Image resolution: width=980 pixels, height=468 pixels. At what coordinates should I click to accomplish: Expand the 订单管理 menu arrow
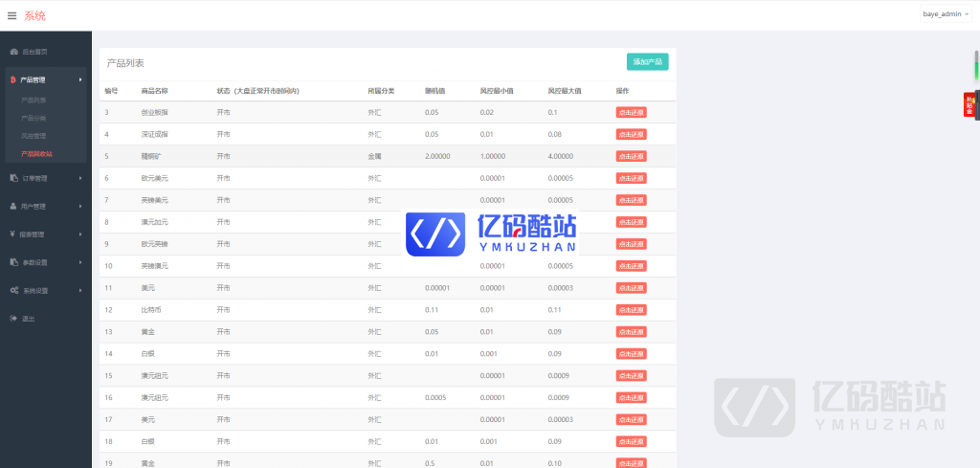pos(80,178)
